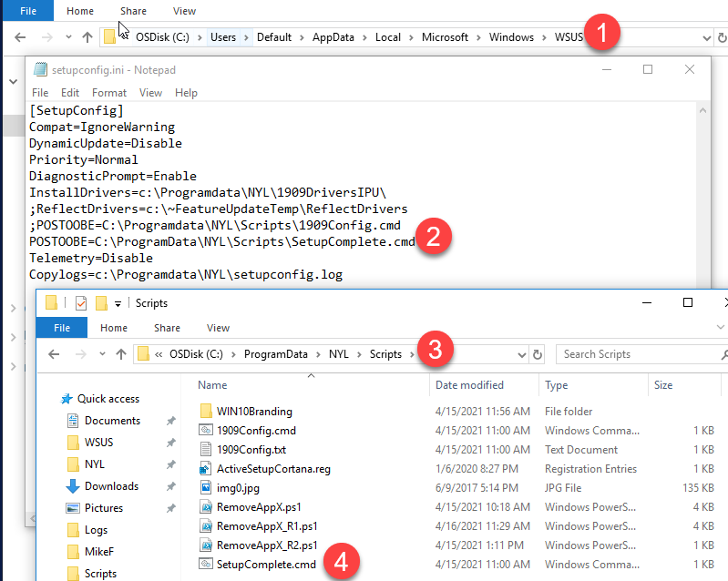The width and height of the screenshot is (728, 581).
Task: Click Notepad app icon in title bar
Action: coord(40,69)
